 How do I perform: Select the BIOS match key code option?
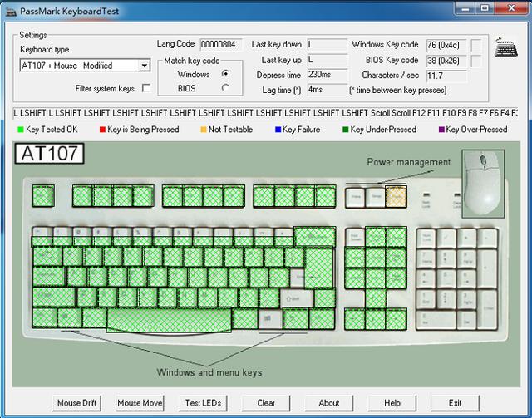[x=224, y=87]
